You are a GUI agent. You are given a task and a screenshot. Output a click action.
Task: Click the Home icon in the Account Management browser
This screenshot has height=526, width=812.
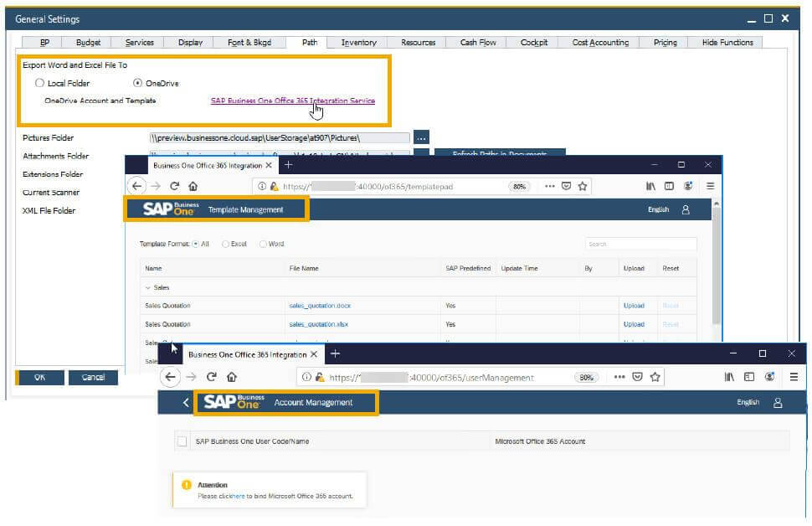click(230, 378)
